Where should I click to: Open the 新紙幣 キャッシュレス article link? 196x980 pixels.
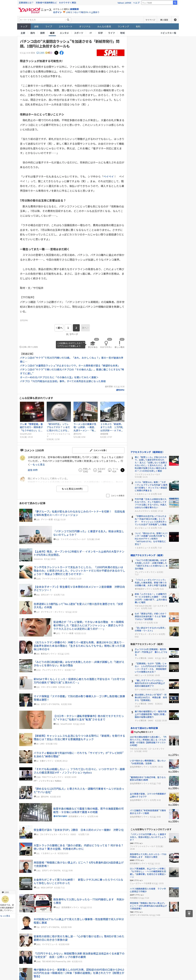tap(79, 737)
